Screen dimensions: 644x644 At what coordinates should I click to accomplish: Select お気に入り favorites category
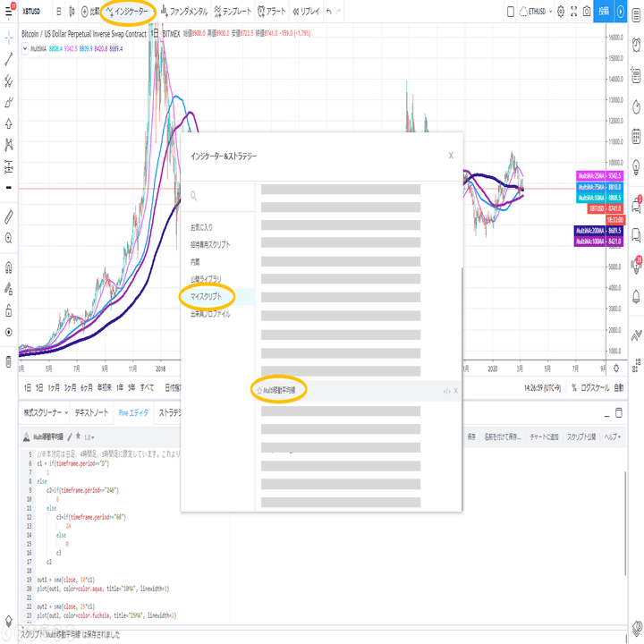(201, 227)
